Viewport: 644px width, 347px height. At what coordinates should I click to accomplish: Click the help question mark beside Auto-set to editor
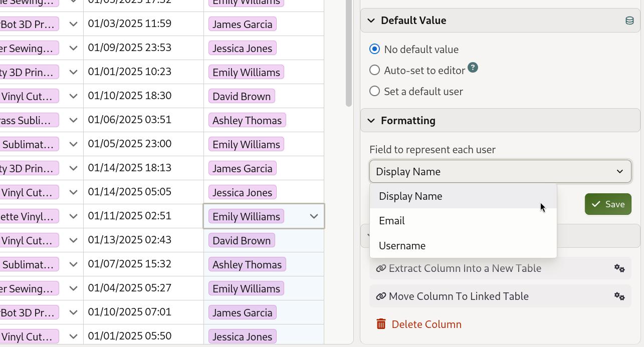(473, 67)
